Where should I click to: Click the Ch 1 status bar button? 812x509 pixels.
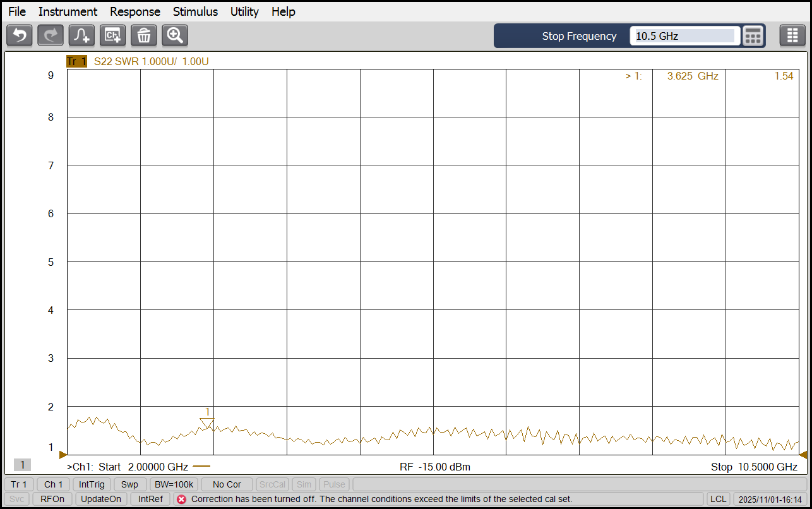(53, 484)
